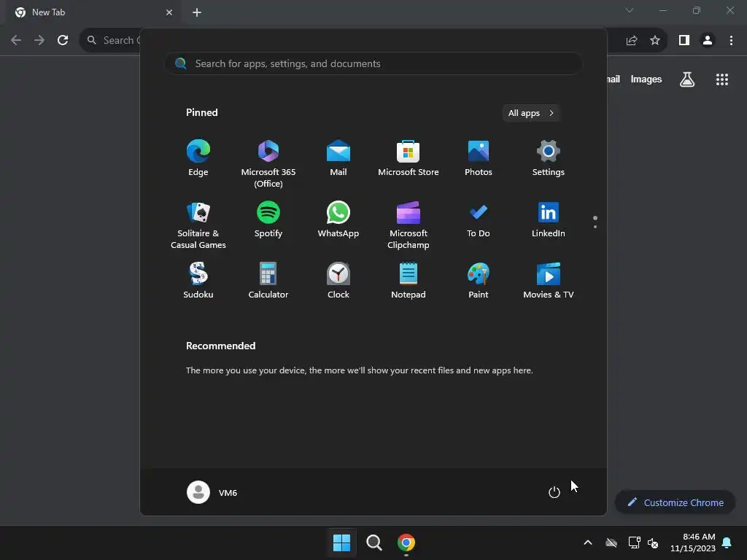Select the New Tab tab

pos(93,12)
